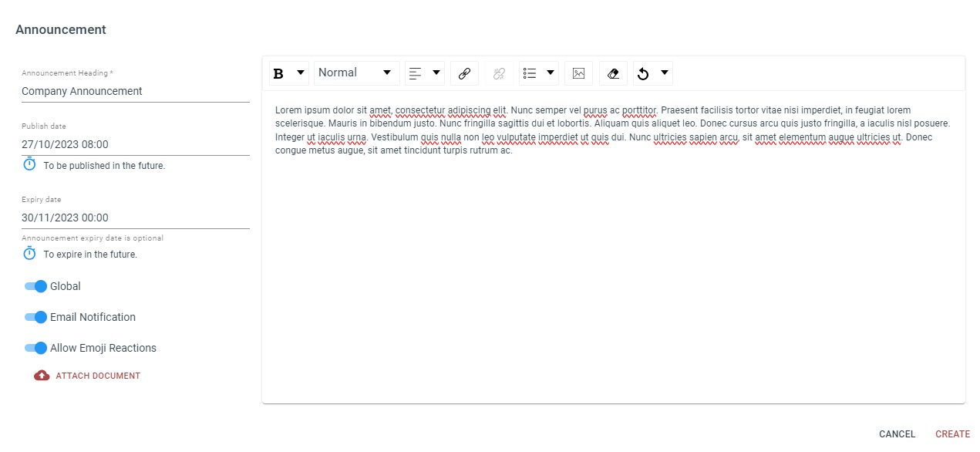Click the Expiry date field

click(136, 218)
